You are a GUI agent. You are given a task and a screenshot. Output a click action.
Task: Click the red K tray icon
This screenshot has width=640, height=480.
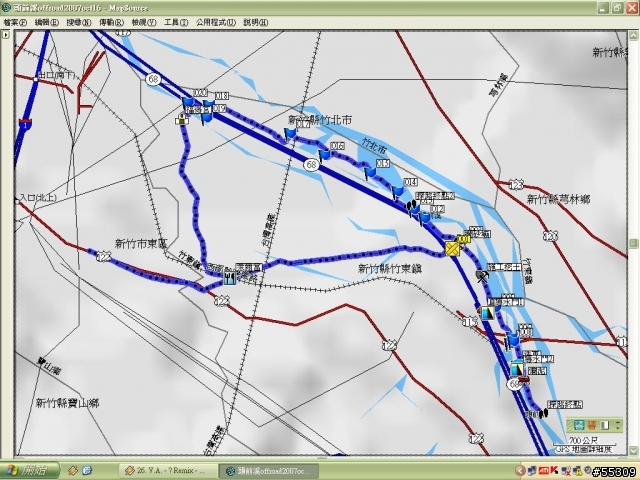point(554,471)
